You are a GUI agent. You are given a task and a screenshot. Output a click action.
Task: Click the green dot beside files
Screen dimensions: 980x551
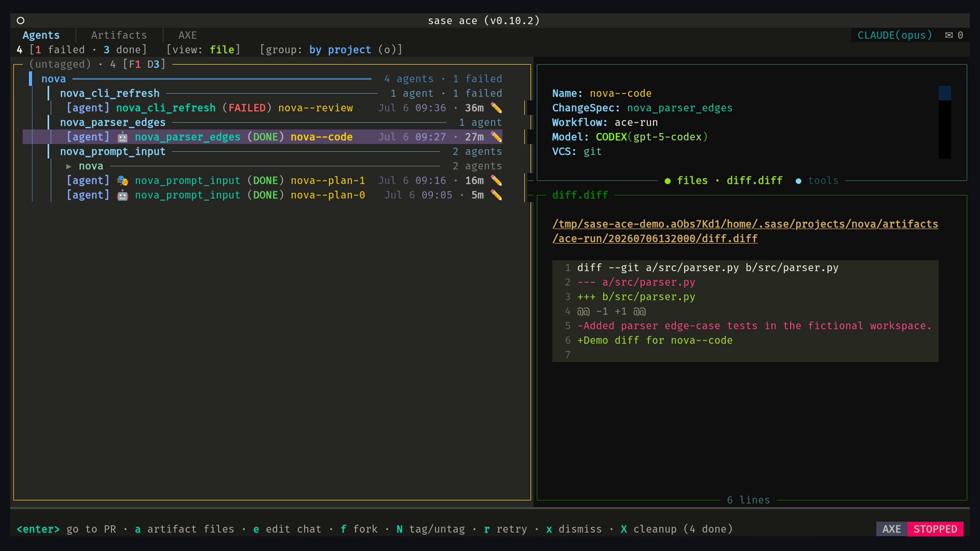coord(668,181)
